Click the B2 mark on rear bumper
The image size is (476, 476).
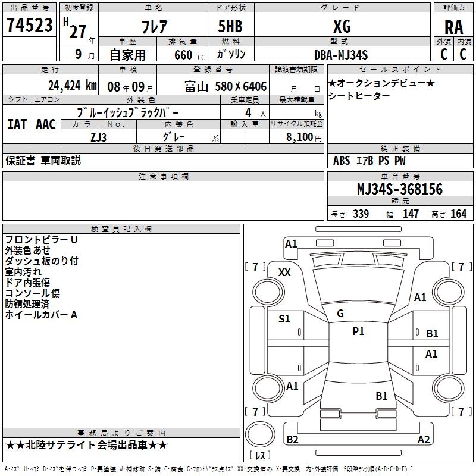[292, 439]
